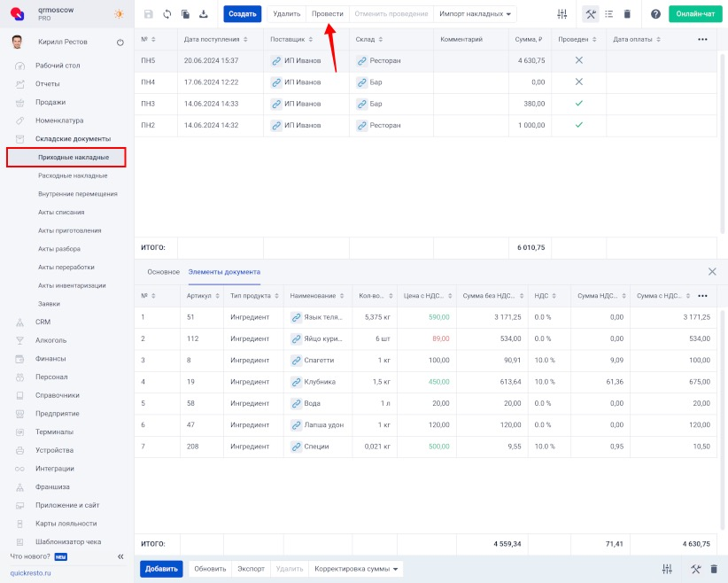The height and width of the screenshot is (583, 728).
Task: Click price 590,00 for Язык теля
Action: click(438, 317)
